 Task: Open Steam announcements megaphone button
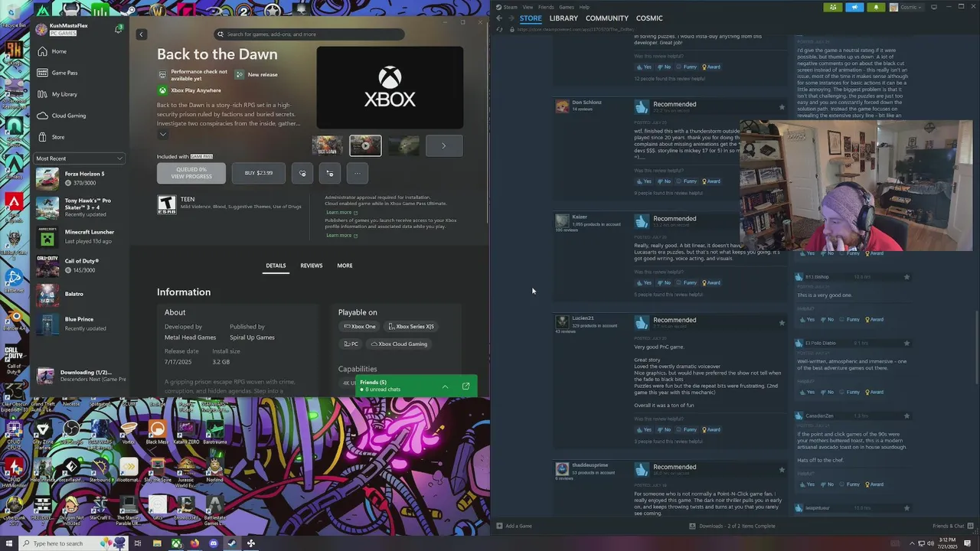point(854,7)
